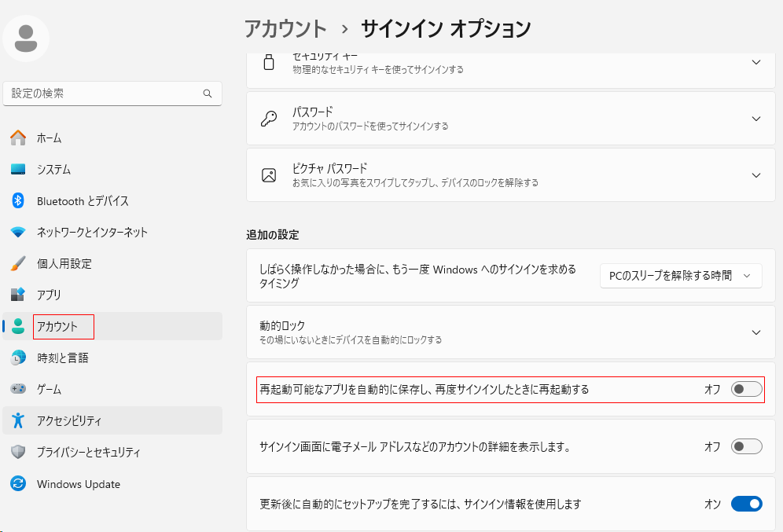Viewport: 783px width, 532px height.
Task: Click the network Wi-Fi icon
Action: click(x=18, y=233)
